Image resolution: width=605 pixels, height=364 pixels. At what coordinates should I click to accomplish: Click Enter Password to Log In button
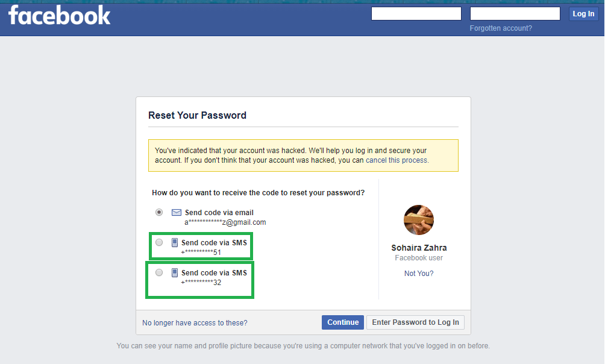pos(415,322)
